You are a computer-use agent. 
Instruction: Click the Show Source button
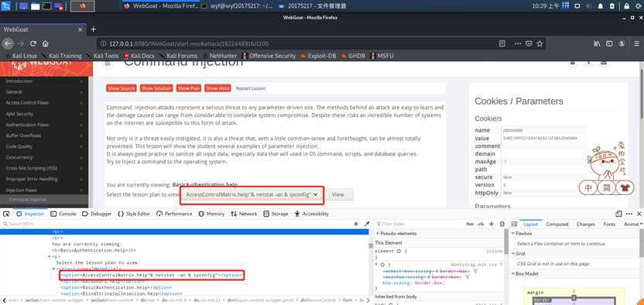point(122,88)
